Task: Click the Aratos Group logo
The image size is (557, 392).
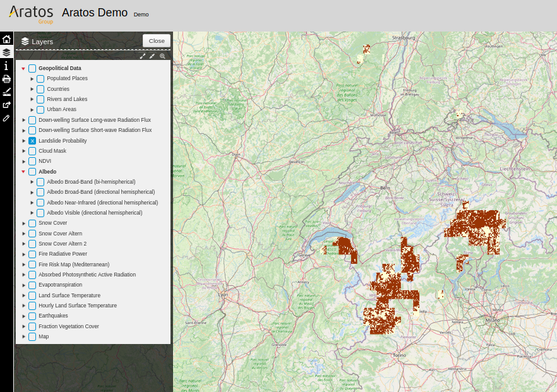Action: click(31, 13)
